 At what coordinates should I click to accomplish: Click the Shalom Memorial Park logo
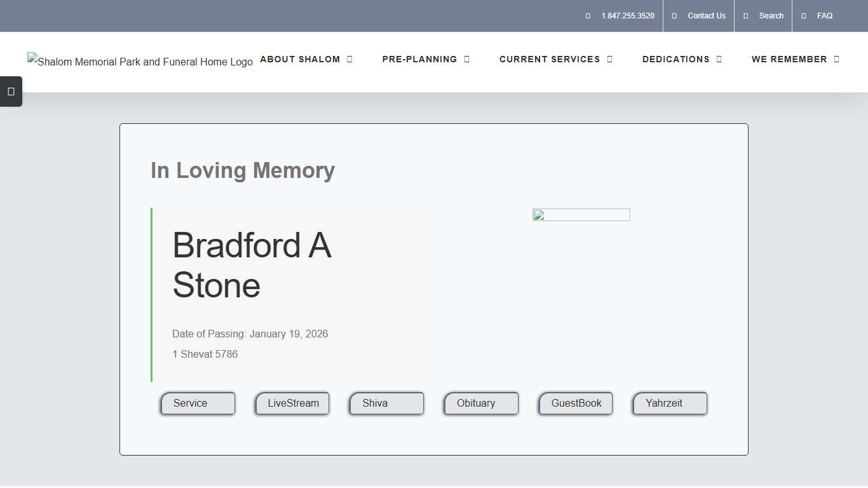click(x=140, y=62)
